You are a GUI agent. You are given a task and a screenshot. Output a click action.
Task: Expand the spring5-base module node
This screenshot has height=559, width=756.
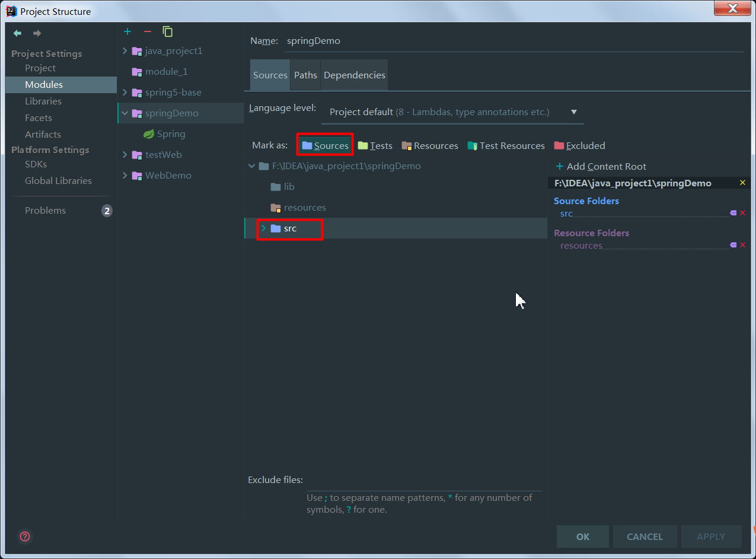125,93
